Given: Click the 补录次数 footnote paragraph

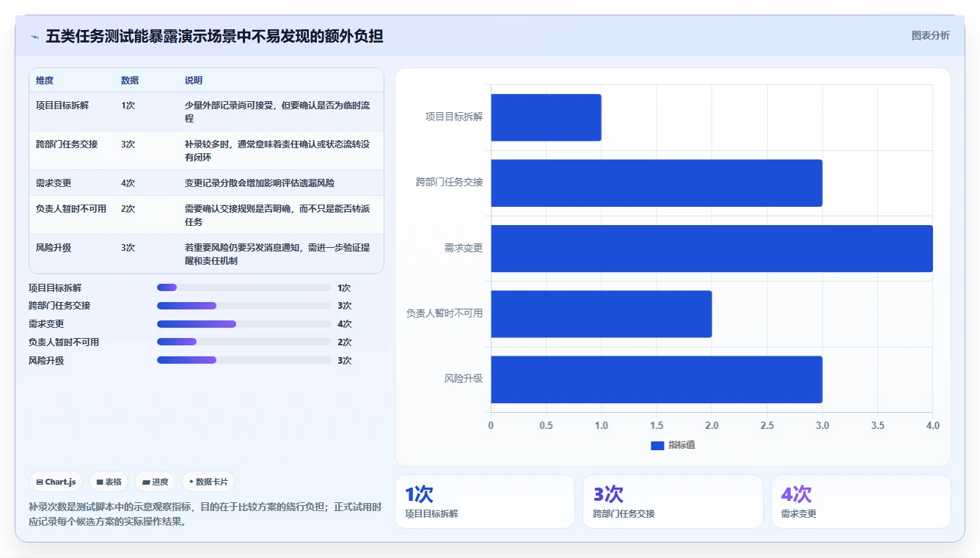Looking at the screenshot, I should tap(205, 514).
